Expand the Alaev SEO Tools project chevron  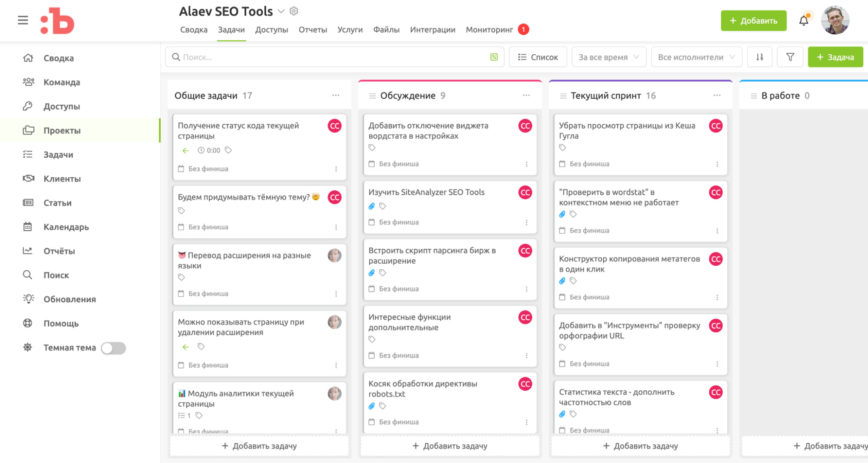coord(281,11)
